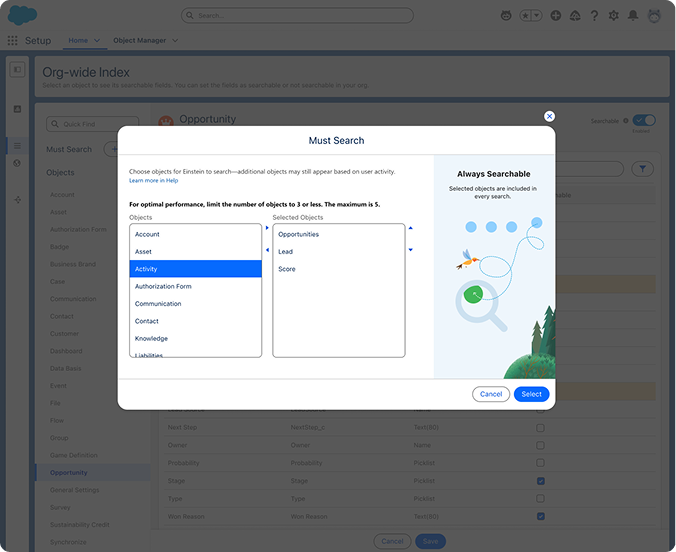Viewport: 676px width, 552px height.
Task: Click the filter funnel icon
Action: point(645,170)
